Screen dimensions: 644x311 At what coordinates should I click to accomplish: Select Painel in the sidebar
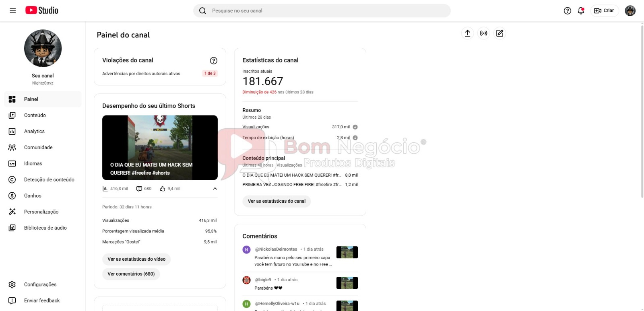tap(43, 99)
